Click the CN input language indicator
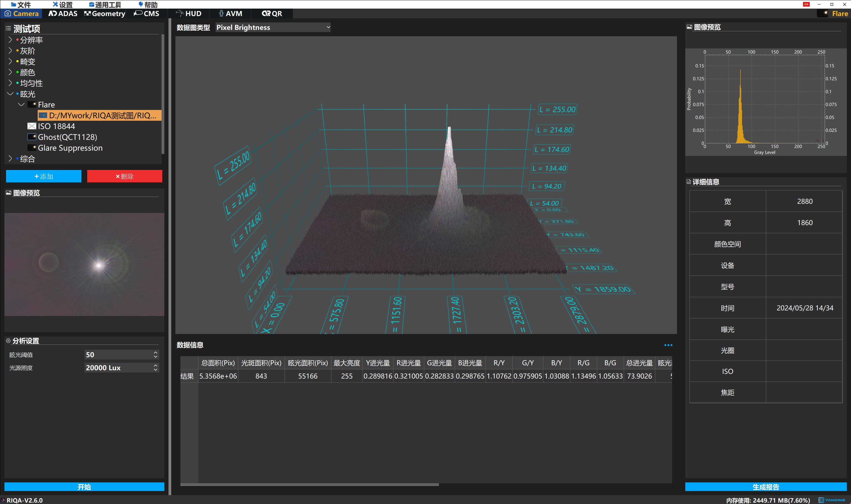Image resolution: width=851 pixels, height=504 pixels. (x=806, y=4)
